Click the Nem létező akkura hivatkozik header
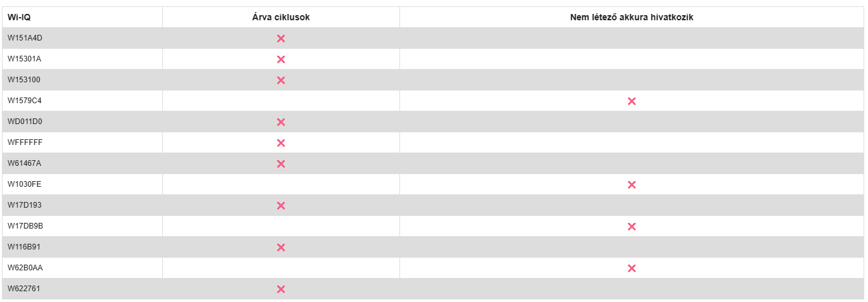The height and width of the screenshot is (302, 868). pos(632,17)
